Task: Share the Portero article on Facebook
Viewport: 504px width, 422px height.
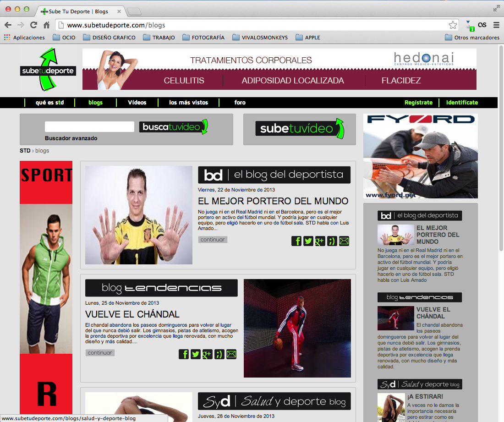Action: pos(296,241)
